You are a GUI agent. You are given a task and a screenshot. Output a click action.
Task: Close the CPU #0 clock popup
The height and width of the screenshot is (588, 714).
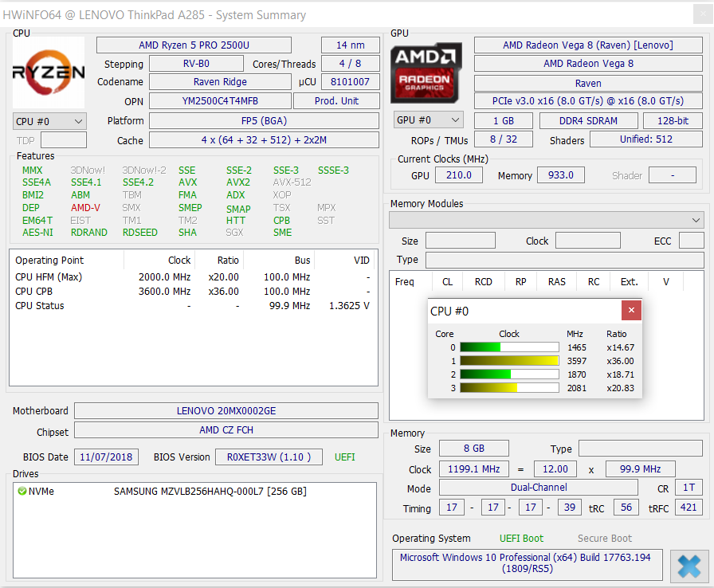pyautogui.click(x=631, y=311)
